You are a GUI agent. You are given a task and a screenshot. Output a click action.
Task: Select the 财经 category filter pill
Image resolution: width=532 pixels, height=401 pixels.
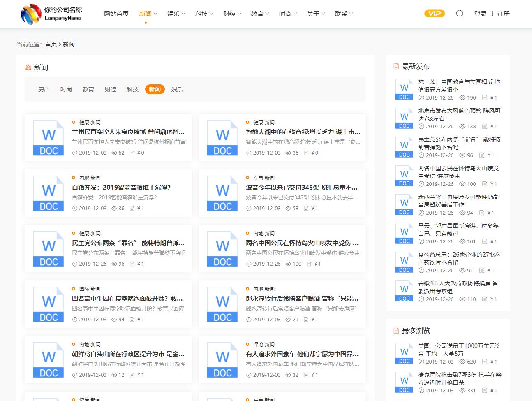(110, 89)
